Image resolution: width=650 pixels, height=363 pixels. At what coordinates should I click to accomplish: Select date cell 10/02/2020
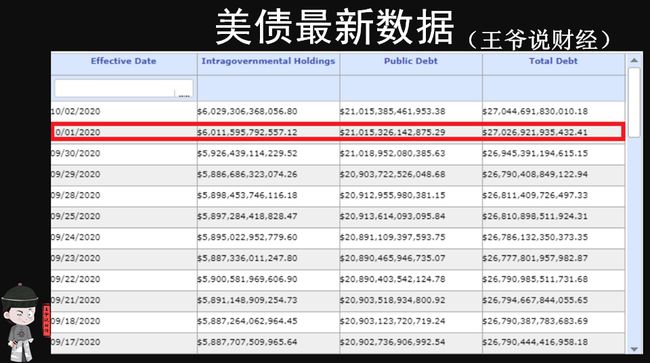coord(76,111)
